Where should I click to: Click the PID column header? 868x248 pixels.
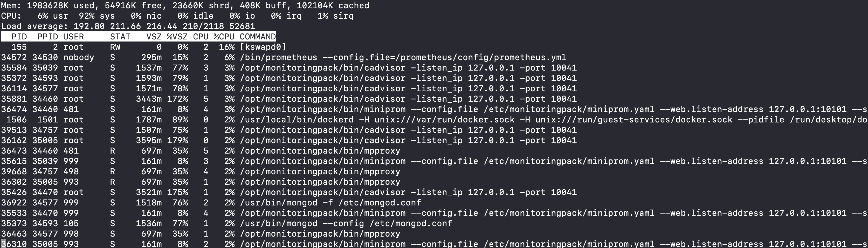click(19, 36)
